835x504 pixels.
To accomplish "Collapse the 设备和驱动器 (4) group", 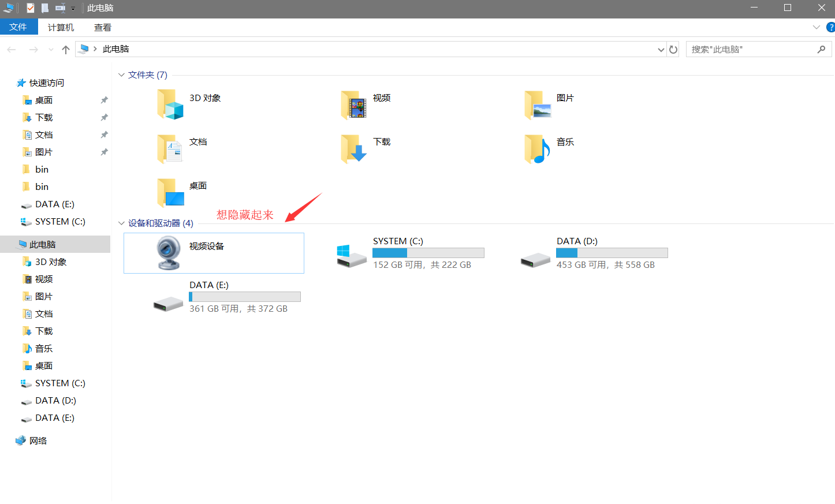I will (x=121, y=223).
